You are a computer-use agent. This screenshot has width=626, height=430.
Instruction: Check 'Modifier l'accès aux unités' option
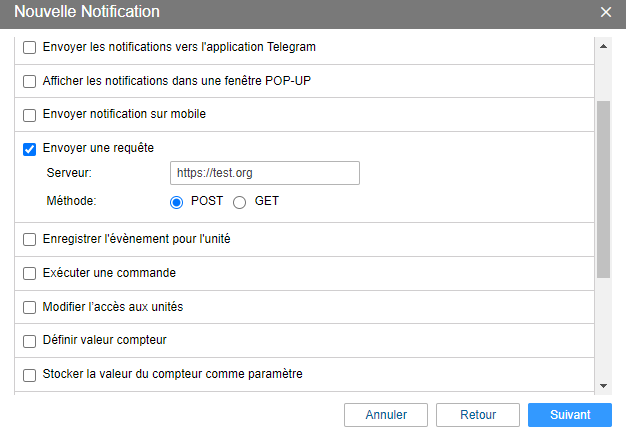point(29,307)
